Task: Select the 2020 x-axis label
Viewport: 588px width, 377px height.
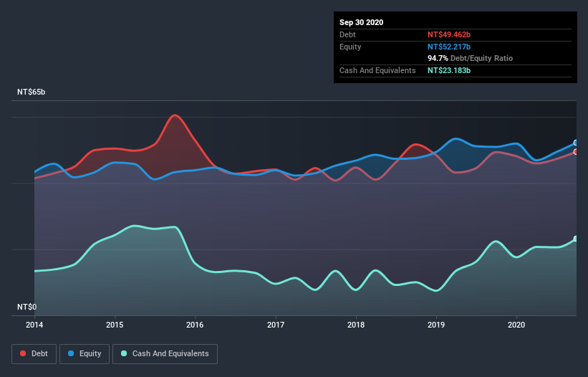Action: [516, 325]
